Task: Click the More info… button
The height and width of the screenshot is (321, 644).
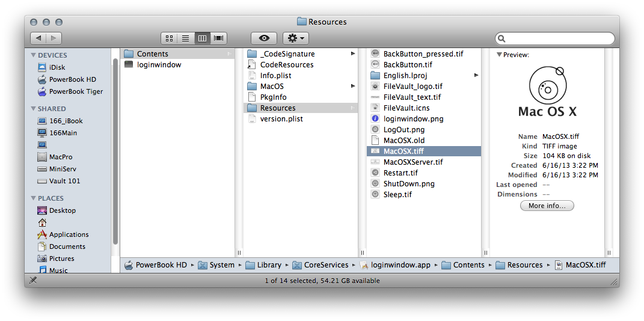Action: 547,206
